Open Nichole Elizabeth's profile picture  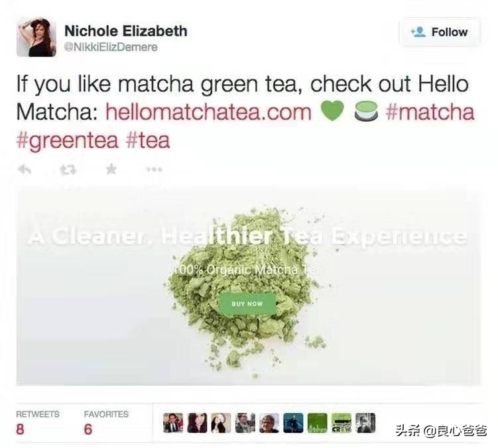tap(36, 37)
